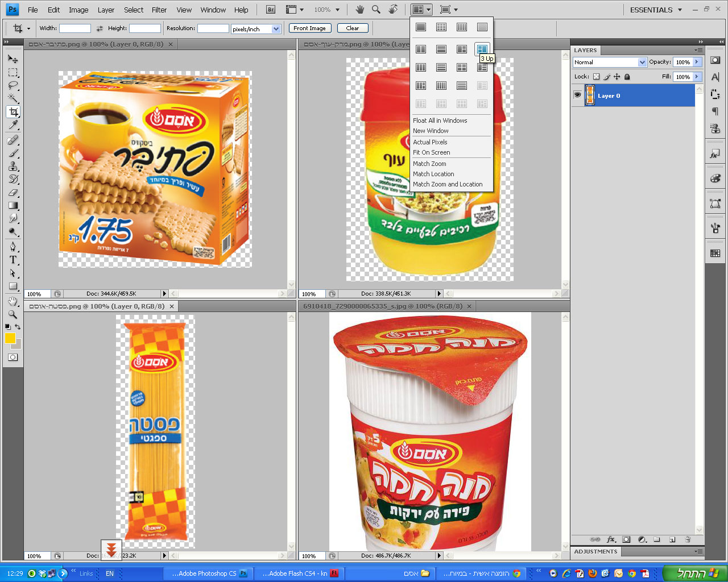Select the Hand tool in toolbox
Image resolution: width=728 pixels, height=582 pixels.
(x=13, y=301)
